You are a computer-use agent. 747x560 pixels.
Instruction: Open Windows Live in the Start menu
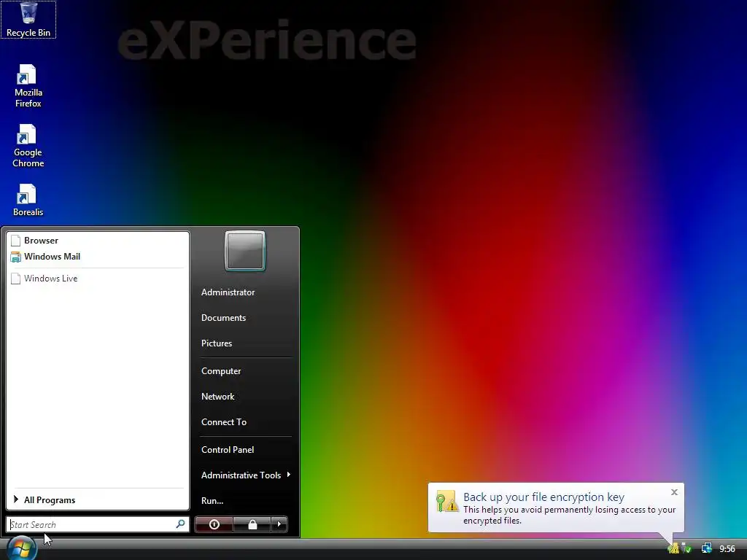coord(97,279)
